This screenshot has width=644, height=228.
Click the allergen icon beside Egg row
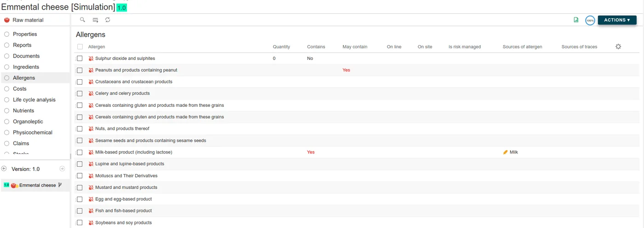(x=91, y=199)
